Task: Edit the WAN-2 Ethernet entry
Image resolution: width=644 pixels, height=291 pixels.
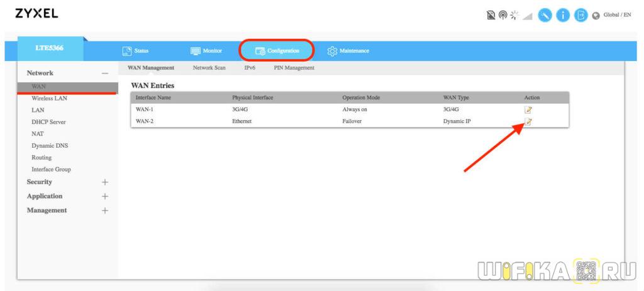Action: point(528,121)
